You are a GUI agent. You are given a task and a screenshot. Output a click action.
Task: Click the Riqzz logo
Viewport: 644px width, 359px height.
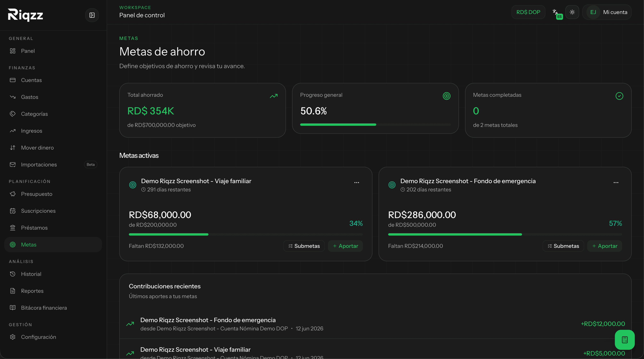[x=26, y=15]
